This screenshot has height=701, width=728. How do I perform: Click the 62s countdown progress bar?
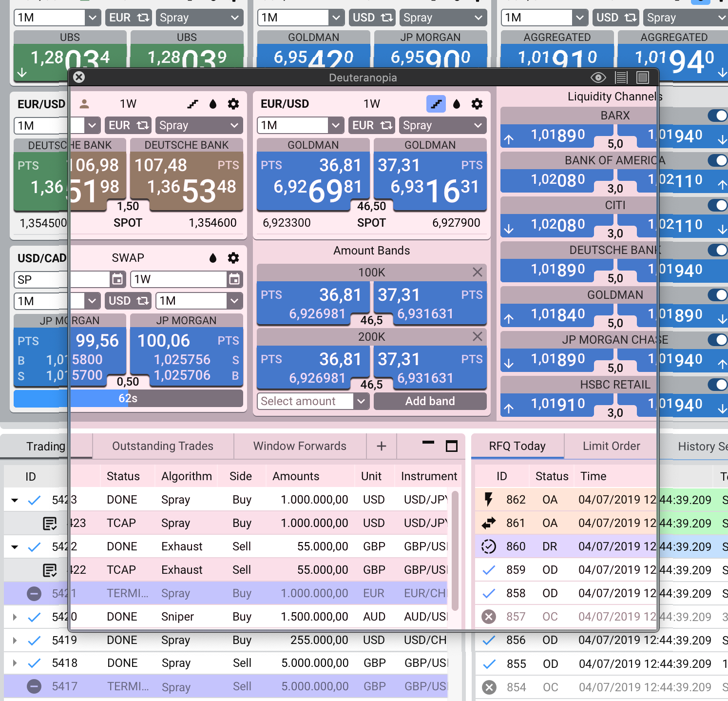[x=128, y=398]
